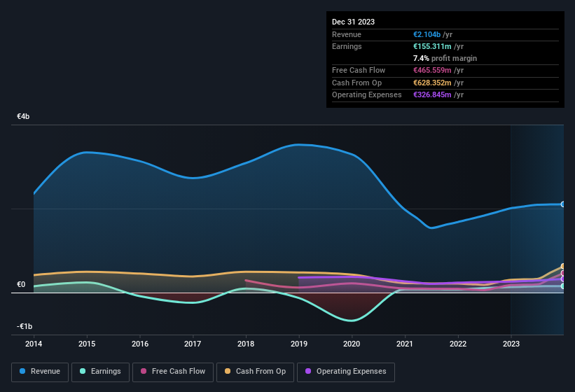Viewport: 575px width, 392px height.
Task: Toggle the Cash From Op legend button
Action: (255, 372)
